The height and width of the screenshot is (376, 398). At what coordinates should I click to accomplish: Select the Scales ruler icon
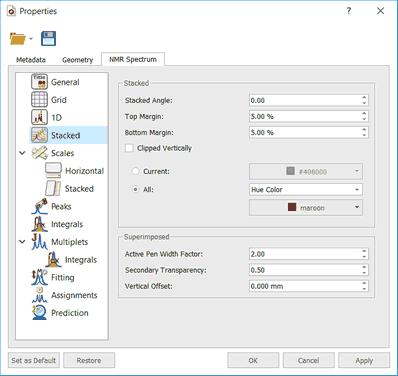tap(39, 153)
